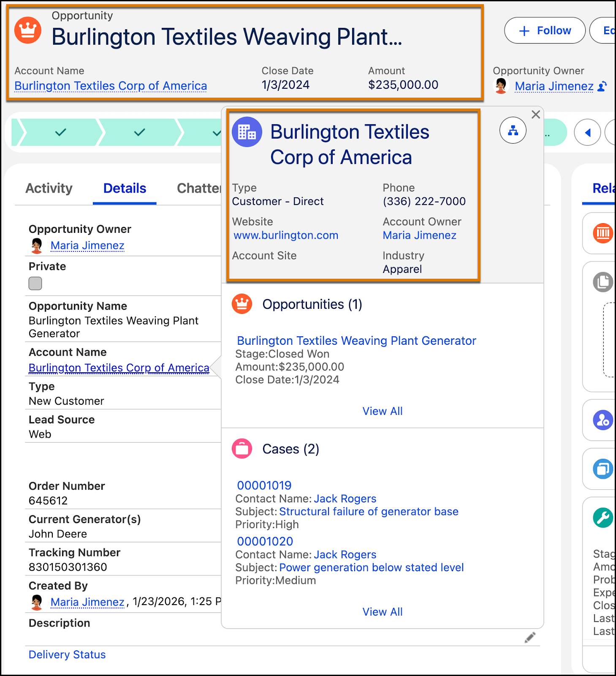Screen dimensions: 616x676
Task: Click the Opportunities (1) heading in popup
Action: (x=312, y=304)
